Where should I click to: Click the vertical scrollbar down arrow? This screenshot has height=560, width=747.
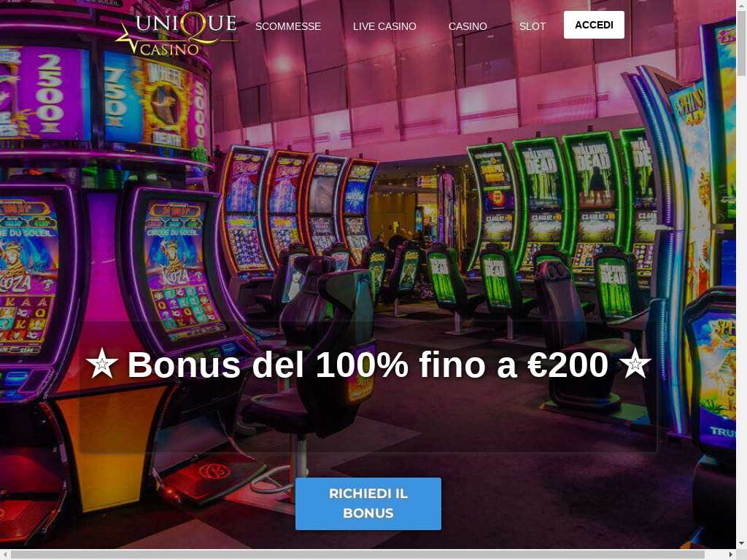(x=741, y=544)
